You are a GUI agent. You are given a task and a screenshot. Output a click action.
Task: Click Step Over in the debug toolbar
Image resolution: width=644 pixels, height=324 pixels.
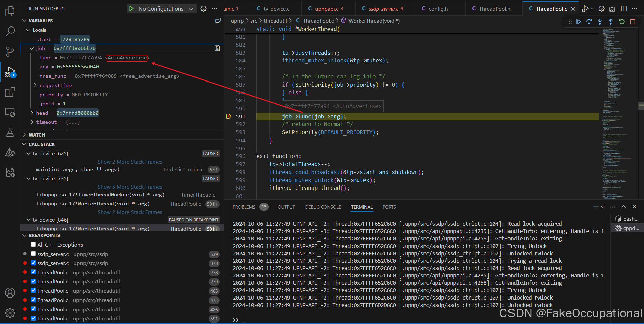pos(589,22)
